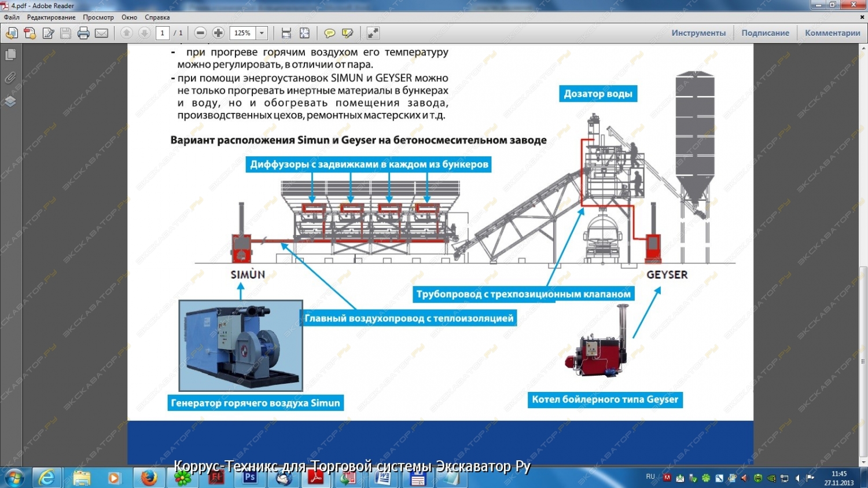868x488 pixels.
Task: Go to next page arrow
Action: coord(145,33)
